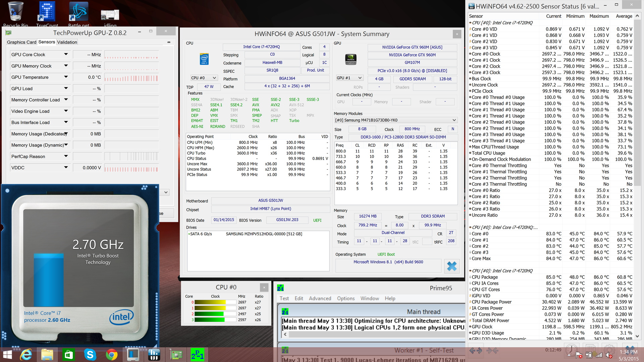Select the Sensors tab in GPU-Z
644x362 pixels.
(x=47, y=42)
